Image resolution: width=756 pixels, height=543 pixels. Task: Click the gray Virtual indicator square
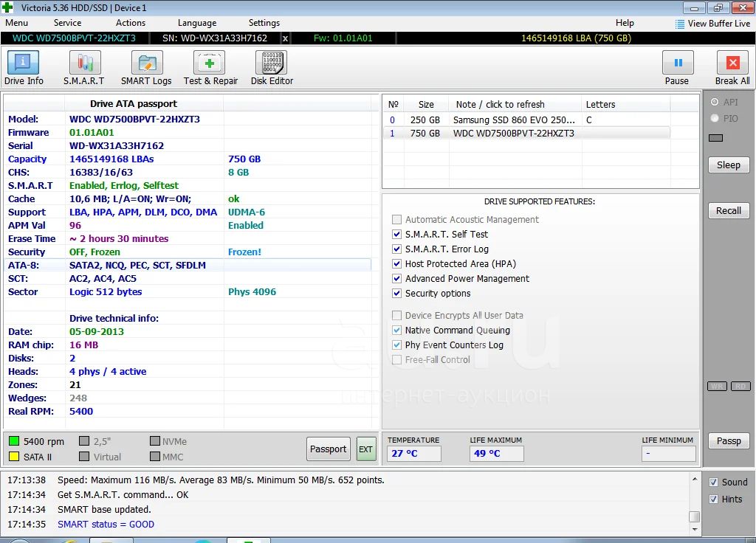point(84,456)
